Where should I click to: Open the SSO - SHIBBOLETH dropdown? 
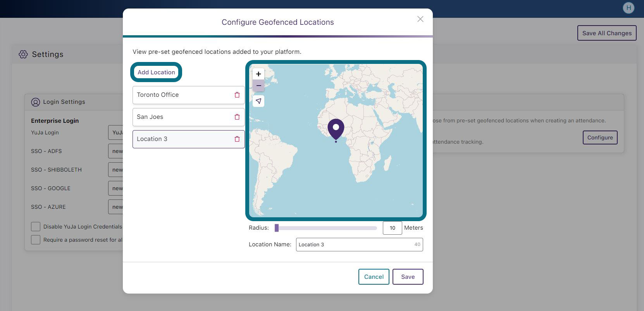[115, 170]
